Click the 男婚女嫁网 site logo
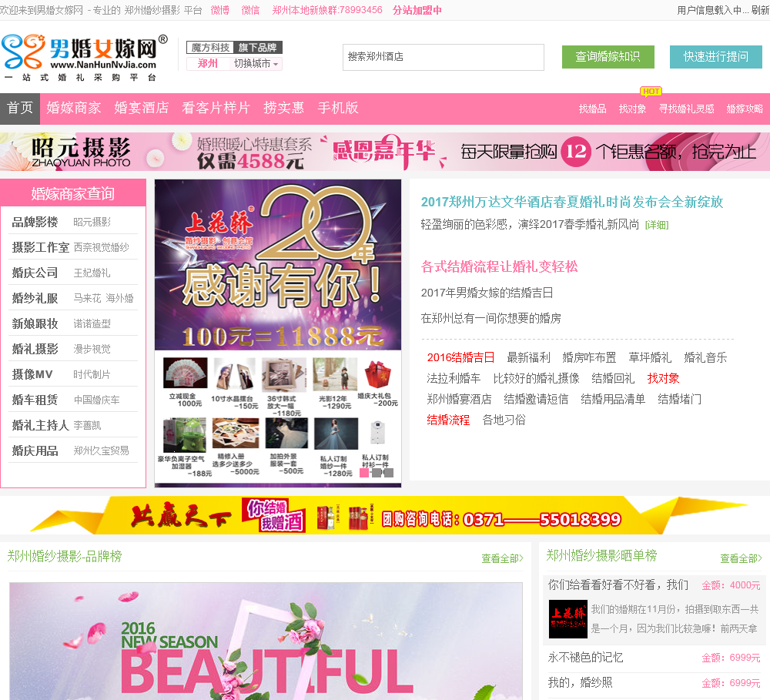The height and width of the screenshot is (700, 770). pyautogui.click(x=85, y=58)
